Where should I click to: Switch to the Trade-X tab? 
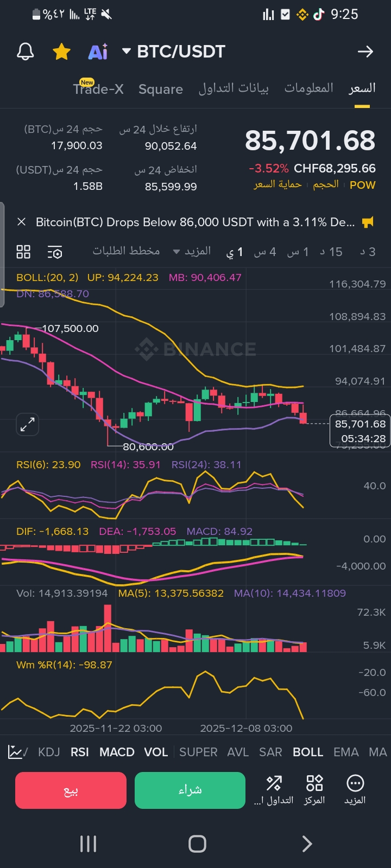pyautogui.click(x=98, y=89)
